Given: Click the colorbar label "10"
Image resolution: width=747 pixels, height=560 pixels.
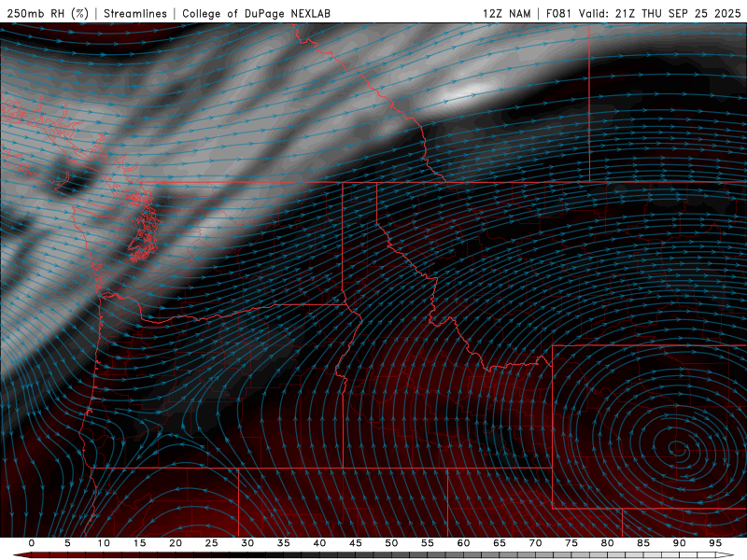Looking at the screenshot, I should tap(104, 543).
